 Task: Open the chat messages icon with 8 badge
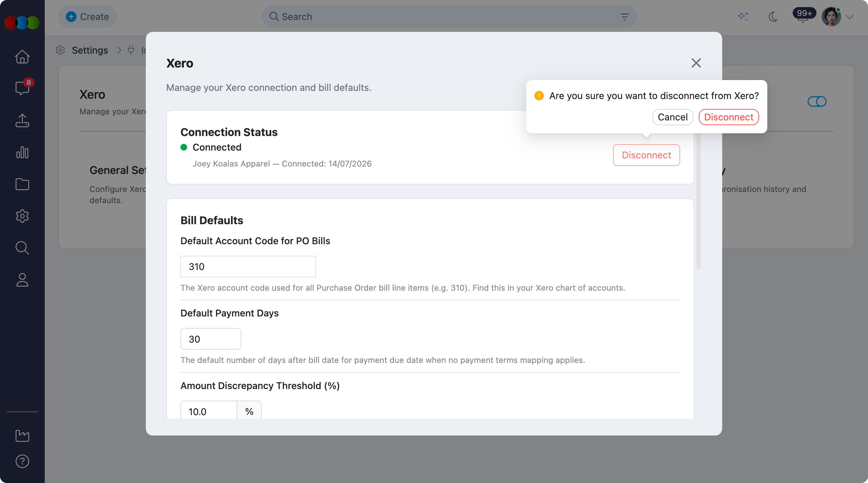point(22,88)
